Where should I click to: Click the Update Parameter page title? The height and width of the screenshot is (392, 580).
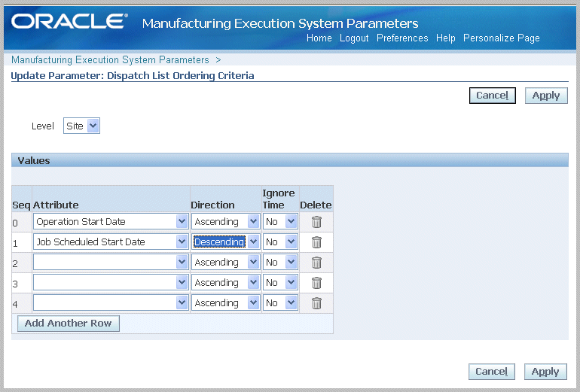tap(133, 76)
